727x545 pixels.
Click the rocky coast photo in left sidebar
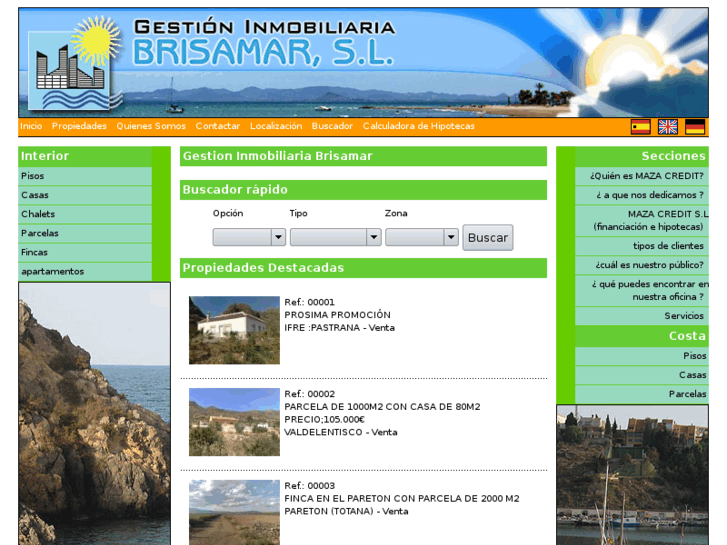[x=95, y=414]
